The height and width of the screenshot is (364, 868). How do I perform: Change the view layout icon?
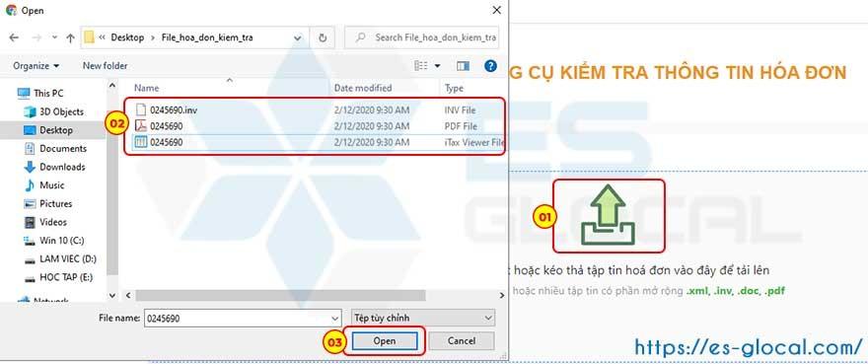tap(421, 66)
